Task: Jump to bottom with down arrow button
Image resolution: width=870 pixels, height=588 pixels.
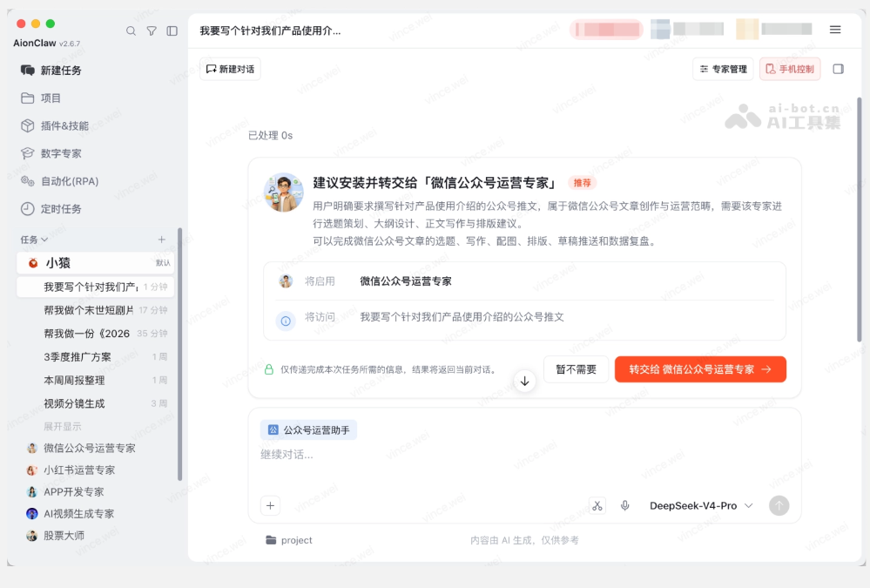Action: click(524, 382)
